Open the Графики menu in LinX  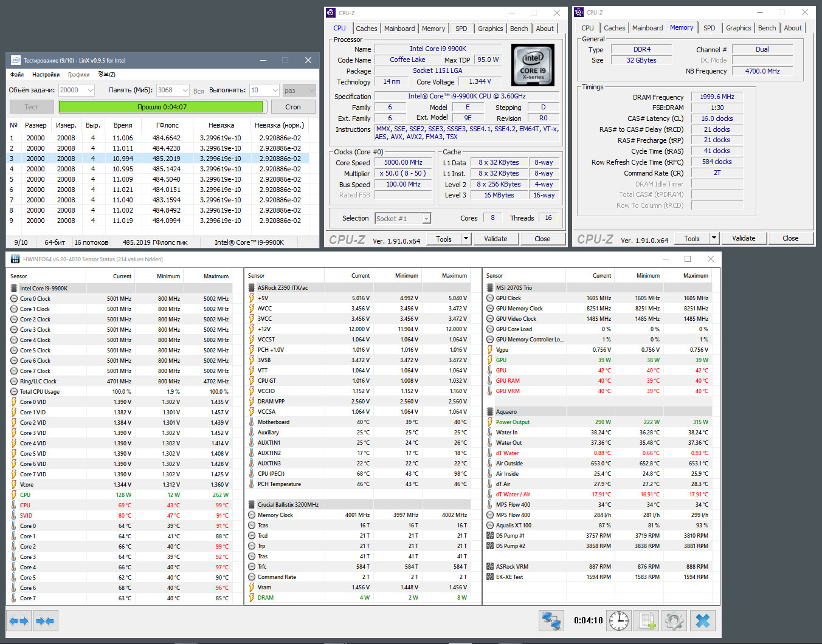click(x=79, y=75)
